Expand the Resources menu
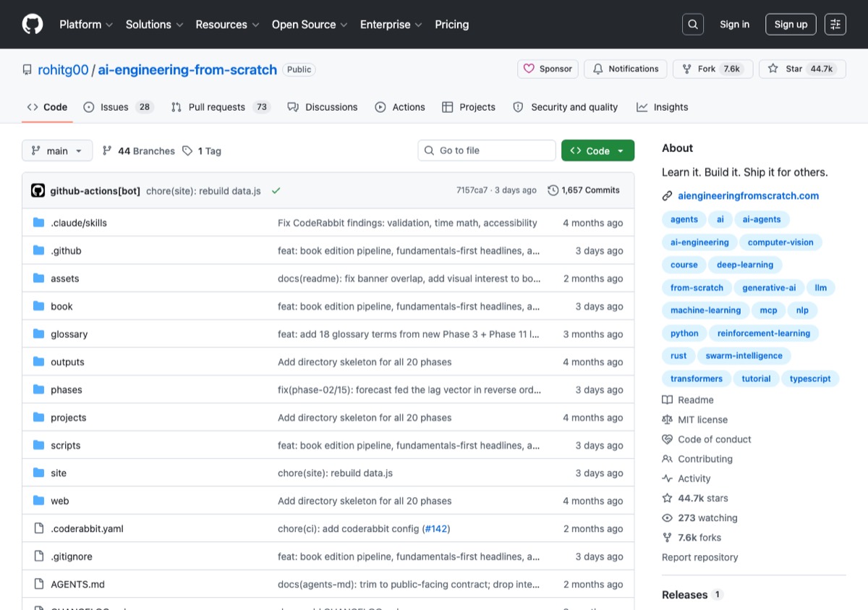This screenshot has height=610, width=868. 227,25
